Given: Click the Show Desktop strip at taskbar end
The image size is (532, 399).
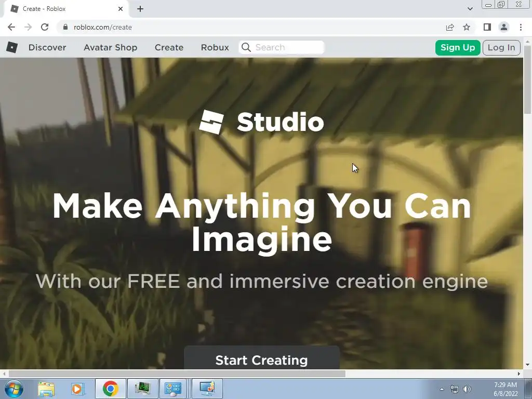Looking at the screenshot, I should click(x=528, y=389).
